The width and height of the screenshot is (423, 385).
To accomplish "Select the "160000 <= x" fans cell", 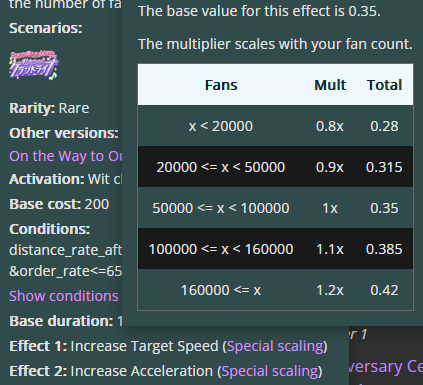I will click(221, 290).
